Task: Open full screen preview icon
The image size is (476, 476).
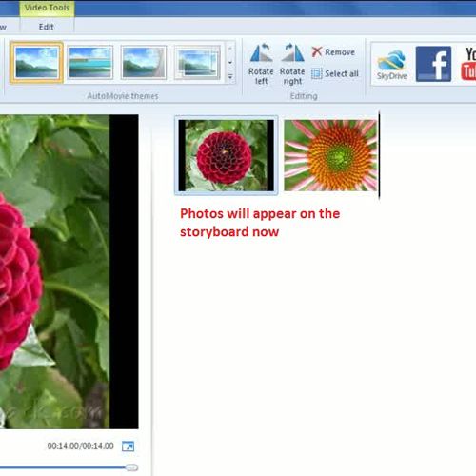Action: pyautogui.click(x=128, y=446)
